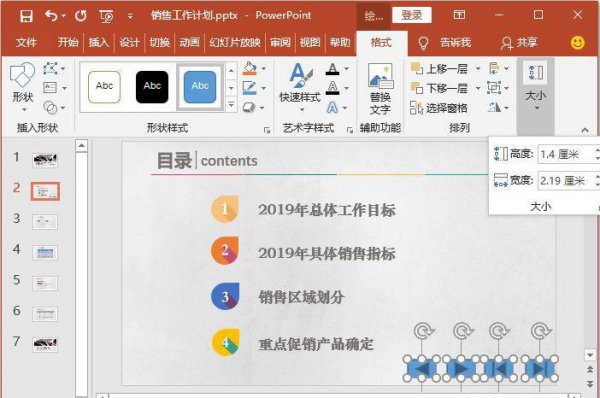Image resolution: width=600 pixels, height=398 pixels.
Task: Click the Text Effects A icon
Action: coord(332,108)
